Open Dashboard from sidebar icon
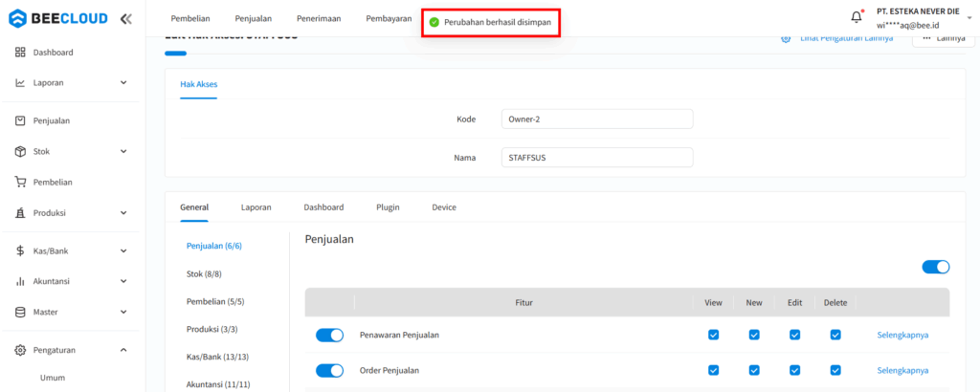Image resolution: width=980 pixels, height=392 pixels. click(x=20, y=53)
